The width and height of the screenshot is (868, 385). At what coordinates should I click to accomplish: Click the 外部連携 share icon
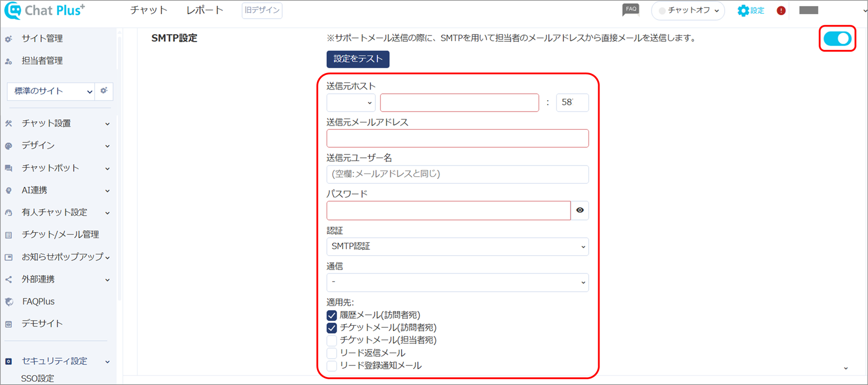9,279
